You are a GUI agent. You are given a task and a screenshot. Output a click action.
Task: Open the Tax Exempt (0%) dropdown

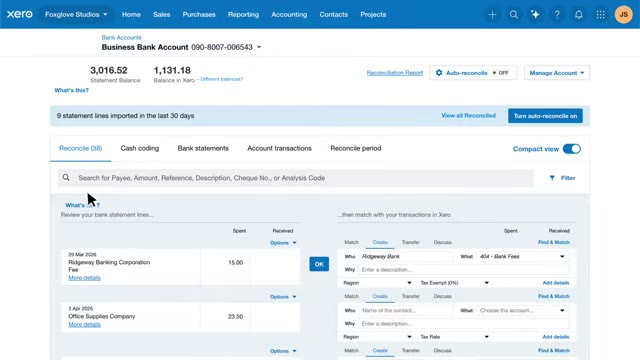pos(454,283)
